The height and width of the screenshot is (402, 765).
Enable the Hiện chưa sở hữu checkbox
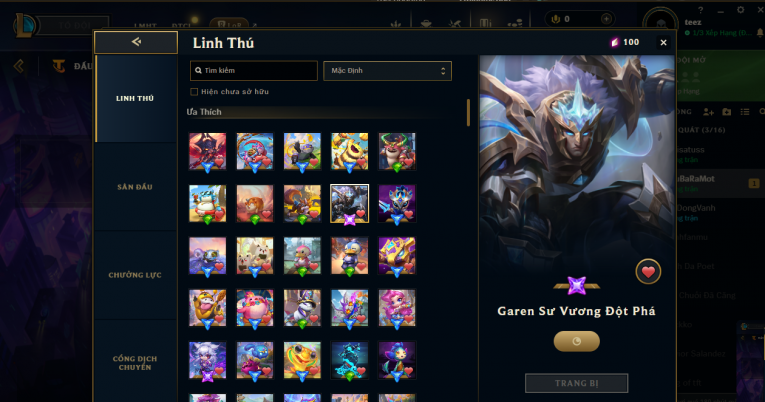(194, 92)
